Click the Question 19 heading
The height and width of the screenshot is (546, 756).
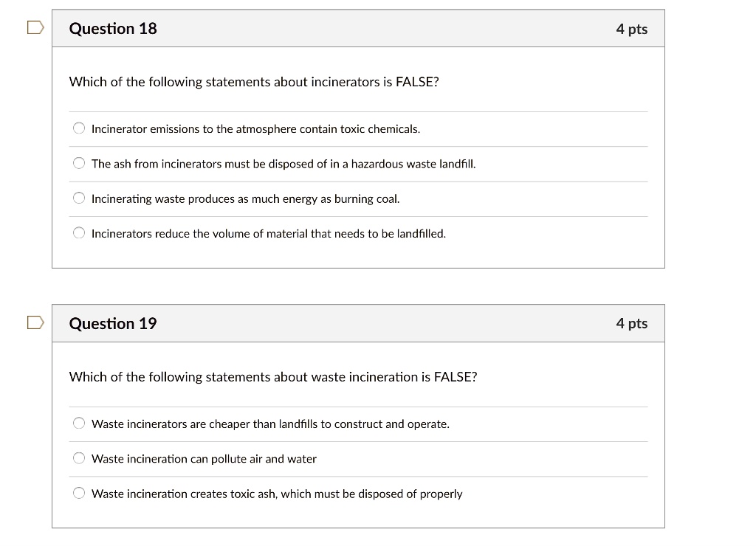[112, 323]
